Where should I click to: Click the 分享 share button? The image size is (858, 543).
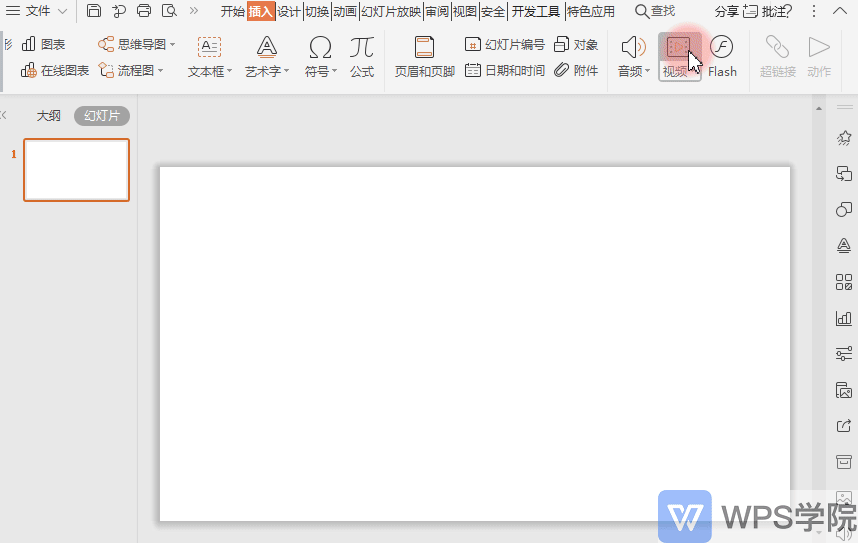click(x=727, y=11)
